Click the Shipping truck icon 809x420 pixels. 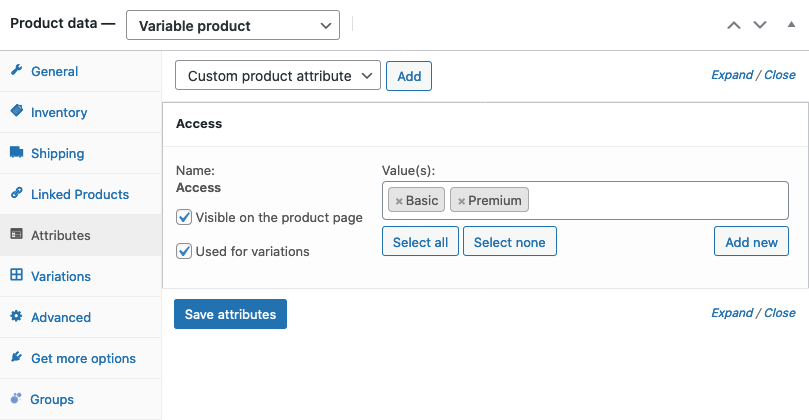coord(16,153)
